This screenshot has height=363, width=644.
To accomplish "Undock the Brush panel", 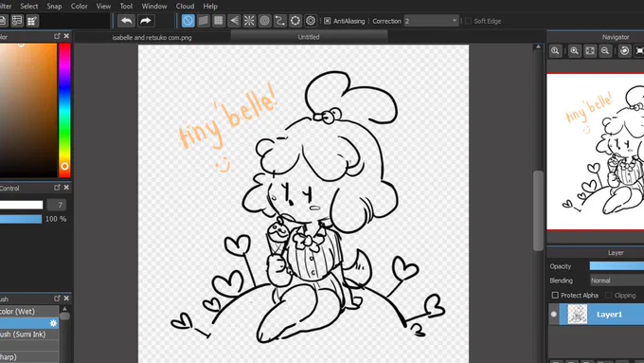I will click(x=57, y=299).
